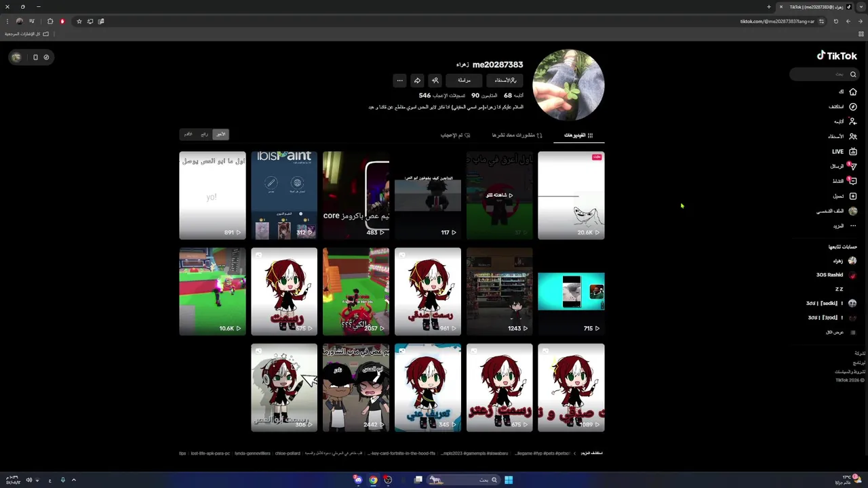The image size is (868, 488).
Task: Select the Videos (الفيديوهات) tab
Action: click(578, 135)
